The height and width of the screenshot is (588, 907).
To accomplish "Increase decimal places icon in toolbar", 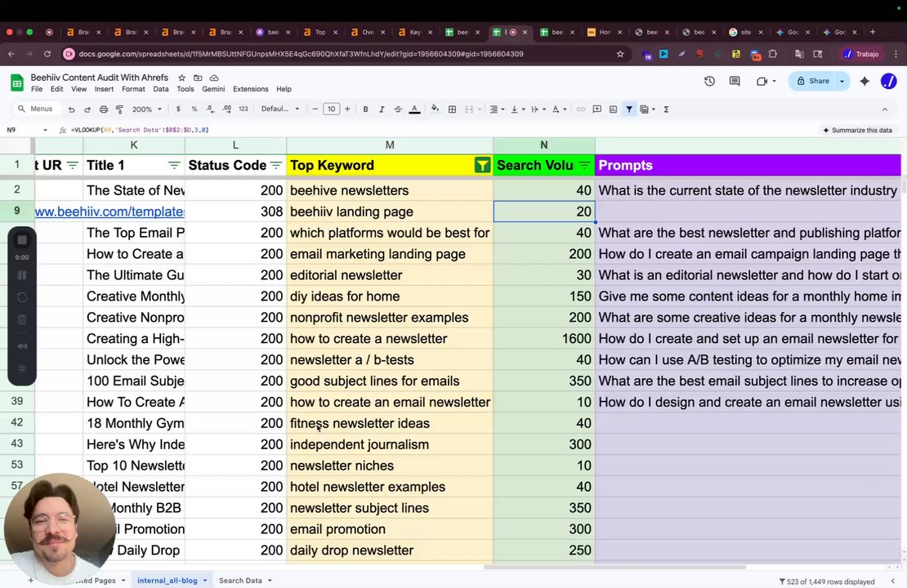I will coord(227,109).
